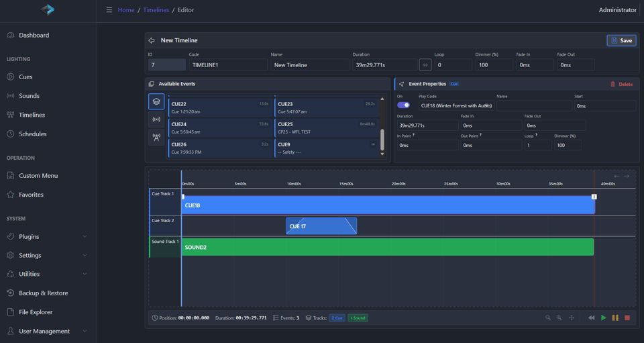This screenshot has width=644, height=343.
Task: Click the timeline Code field TIMELINE1
Action: (228, 65)
